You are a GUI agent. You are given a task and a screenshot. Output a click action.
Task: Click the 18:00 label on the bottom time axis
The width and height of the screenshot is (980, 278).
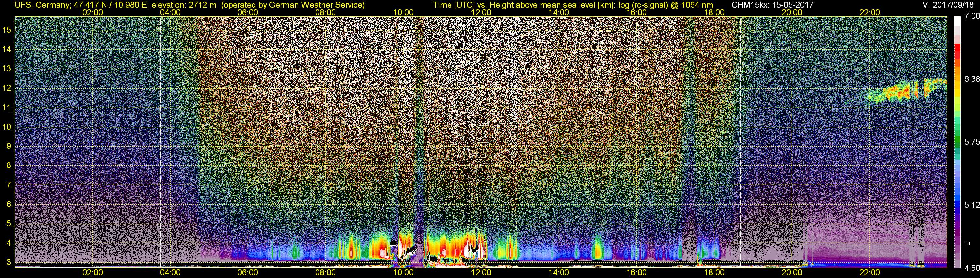pos(714,273)
